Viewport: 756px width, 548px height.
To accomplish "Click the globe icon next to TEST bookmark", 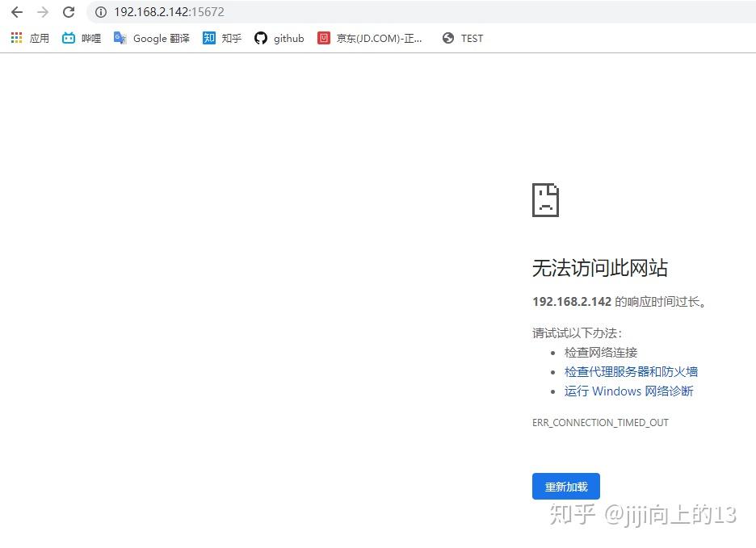I will click(448, 38).
